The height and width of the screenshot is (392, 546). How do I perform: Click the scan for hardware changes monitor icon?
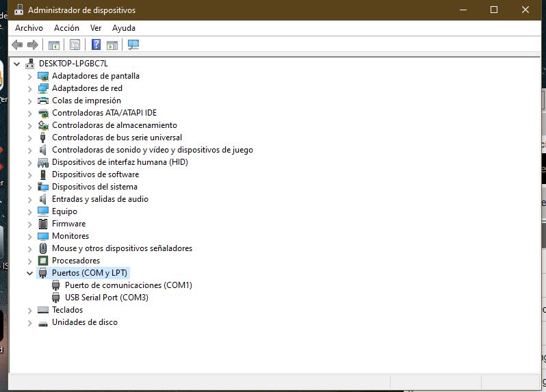point(133,44)
